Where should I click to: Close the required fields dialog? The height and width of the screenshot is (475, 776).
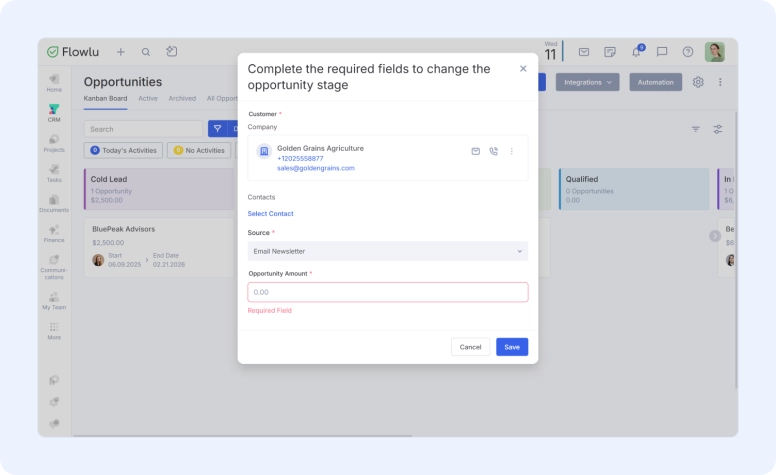[x=523, y=69]
